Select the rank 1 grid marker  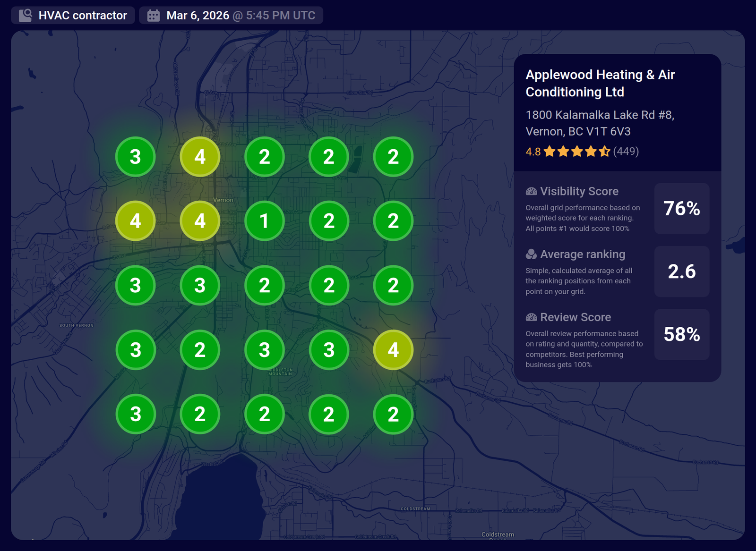click(264, 221)
